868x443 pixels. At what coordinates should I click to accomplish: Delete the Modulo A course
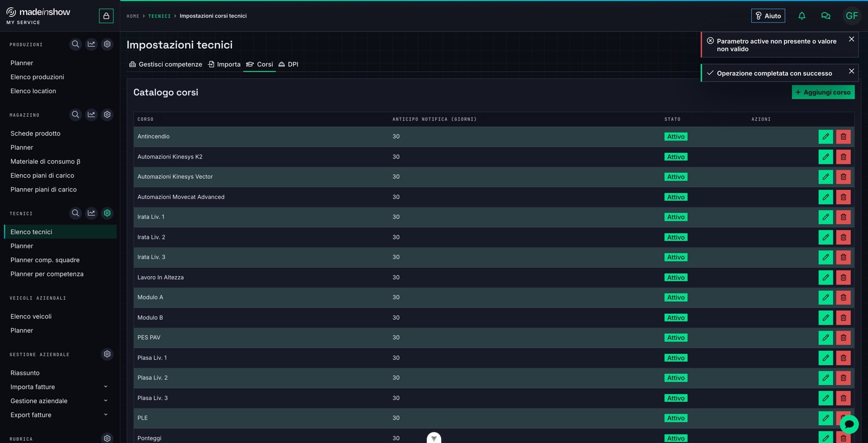pyautogui.click(x=843, y=297)
